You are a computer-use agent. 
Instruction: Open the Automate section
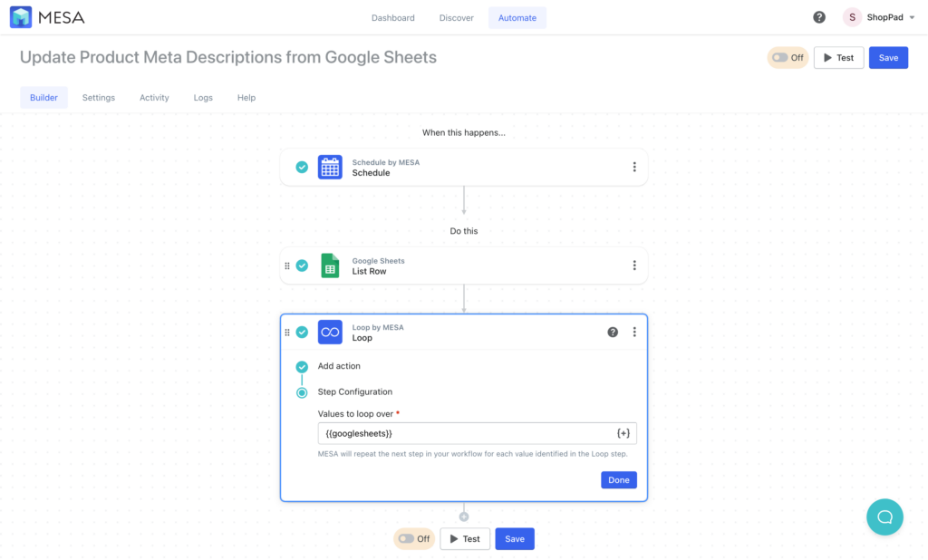click(x=517, y=16)
